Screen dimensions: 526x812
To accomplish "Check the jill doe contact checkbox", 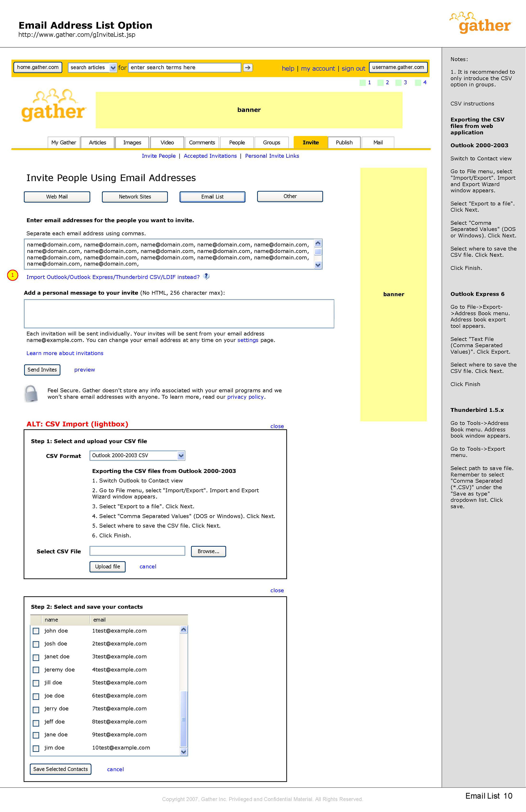I will pos(36,683).
